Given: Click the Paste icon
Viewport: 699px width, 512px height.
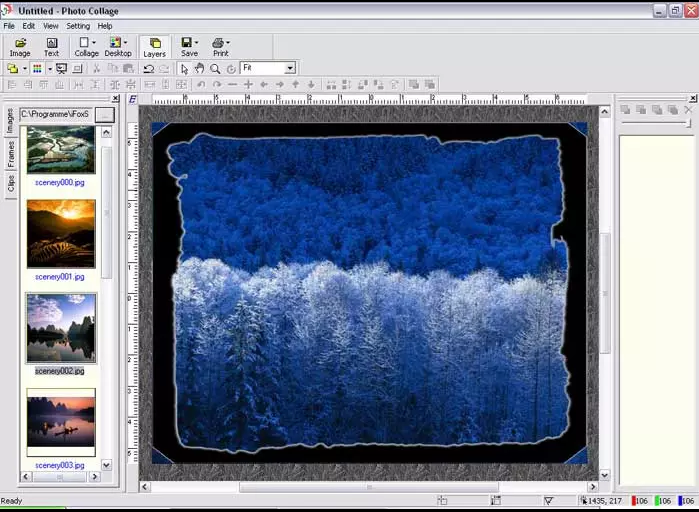Looking at the screenshot, I should [128, 69].
